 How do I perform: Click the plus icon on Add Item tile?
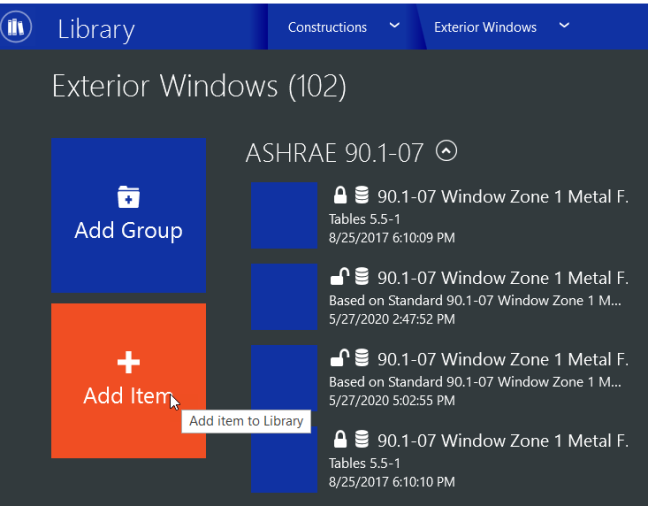[129, 362]
